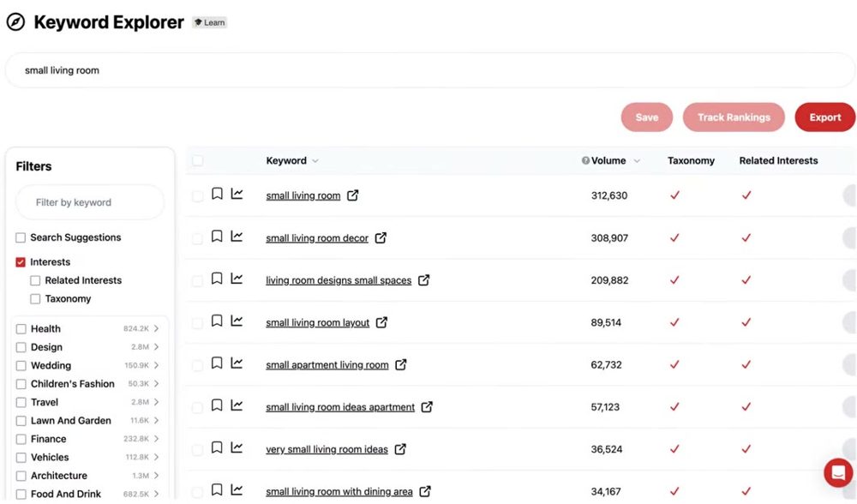Expand the Architecture category chevron
Viewport: 857px width, 504px height.
(156, 476)
